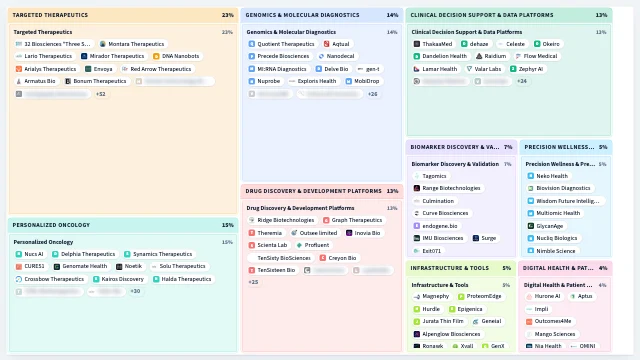
Task: Click the Genomate Health logo icon
Action: (x=57, y=267)
